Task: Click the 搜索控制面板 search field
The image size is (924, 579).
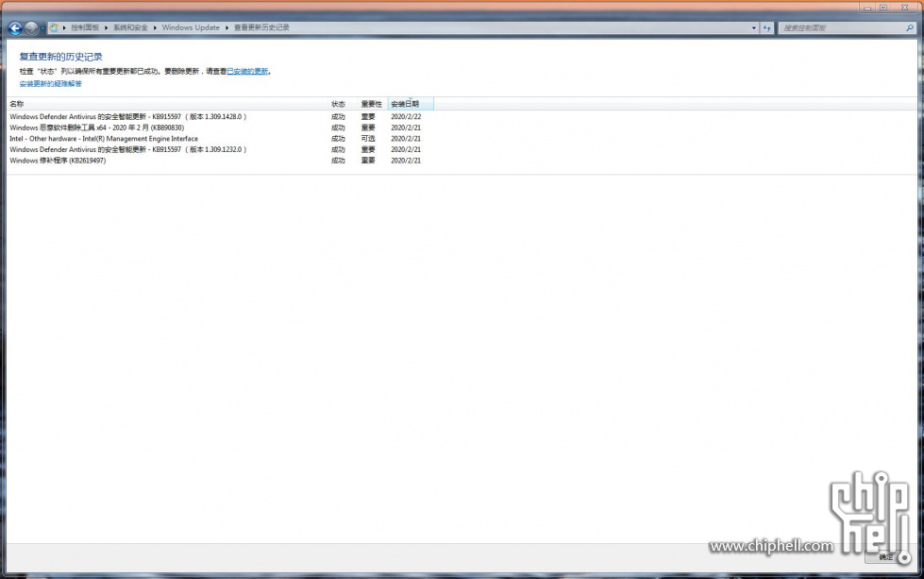Action: [840, 27]
